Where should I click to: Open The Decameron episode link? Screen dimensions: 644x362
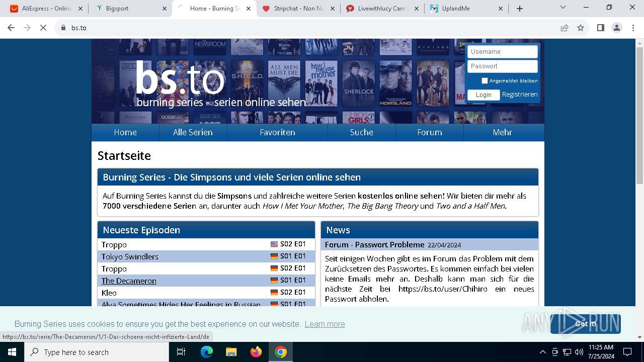pos(129,281)
